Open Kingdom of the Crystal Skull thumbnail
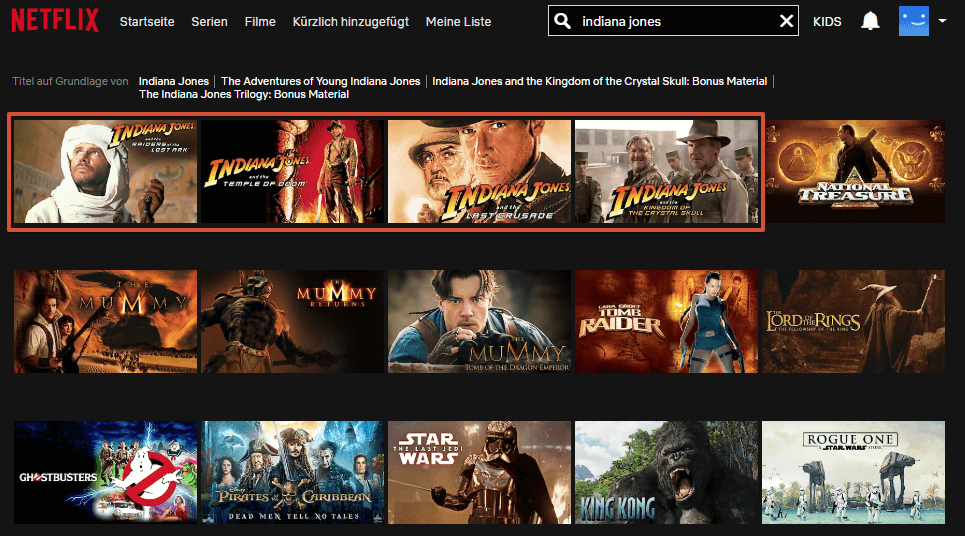This screenshot has width=965, height=536. pyautogui.click(x=667, y=171)
